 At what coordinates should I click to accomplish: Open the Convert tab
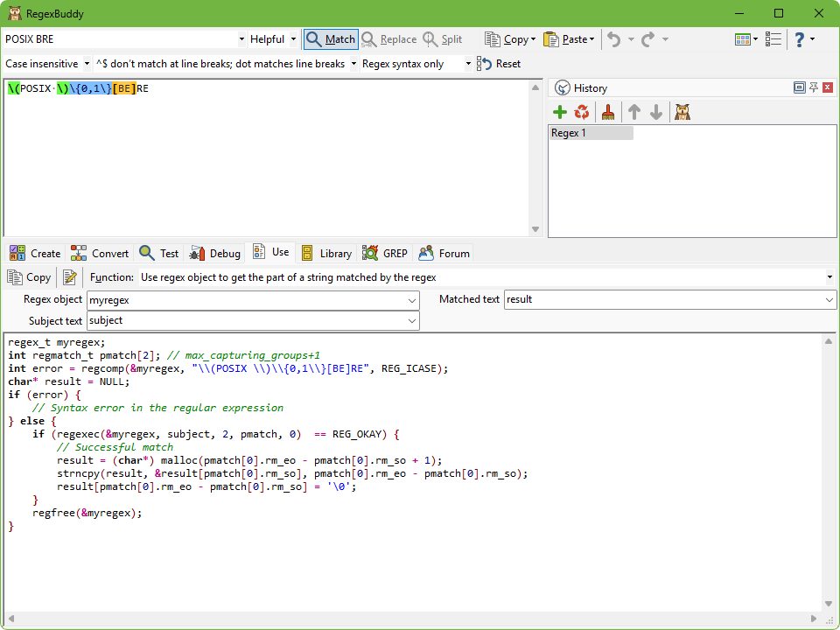click(100, 253)
